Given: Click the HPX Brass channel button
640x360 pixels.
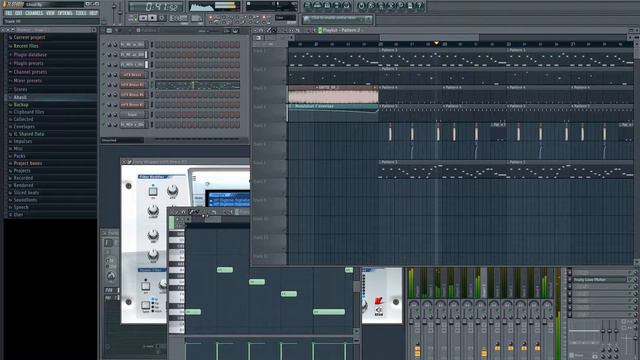Looking at the screenshot, I should 133,75.
